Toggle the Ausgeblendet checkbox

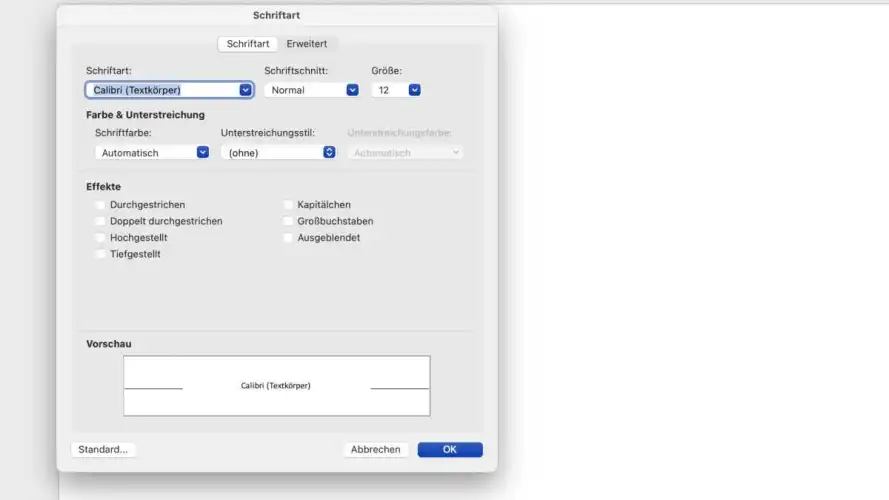point(288,238)
